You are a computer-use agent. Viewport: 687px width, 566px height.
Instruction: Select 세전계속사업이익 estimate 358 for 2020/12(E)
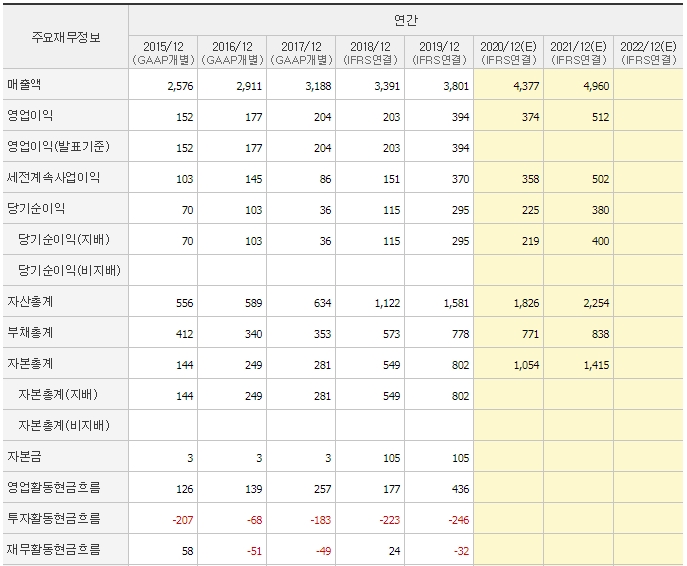[x=530, y=179]
